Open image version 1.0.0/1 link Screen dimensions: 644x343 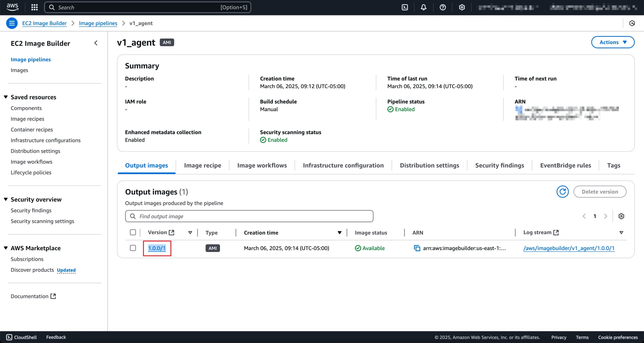pyautogui.click(x=157, y=248)
